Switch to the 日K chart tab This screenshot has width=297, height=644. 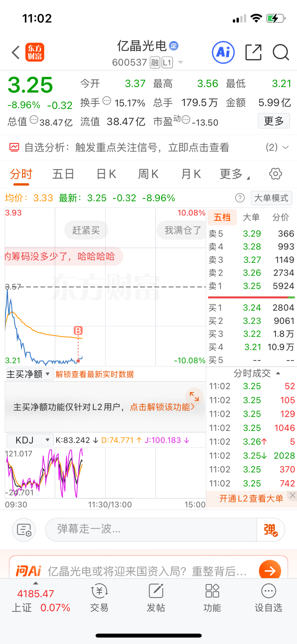(x=106, y=174)
